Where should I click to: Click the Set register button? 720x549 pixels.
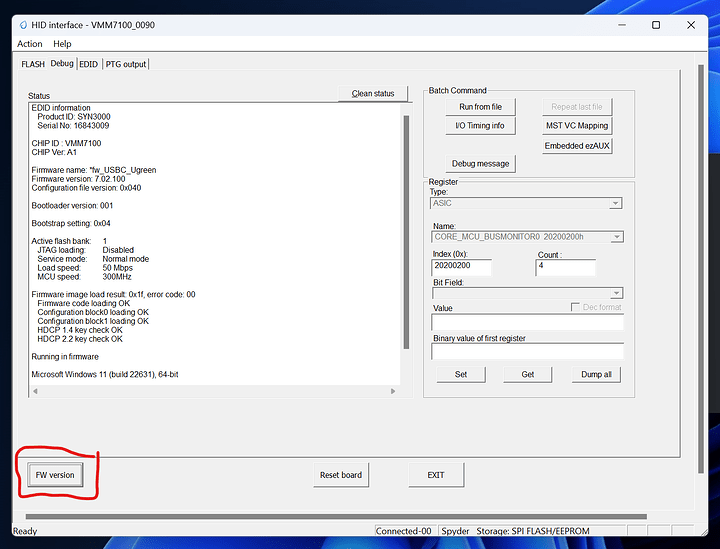tap(461, 375)
